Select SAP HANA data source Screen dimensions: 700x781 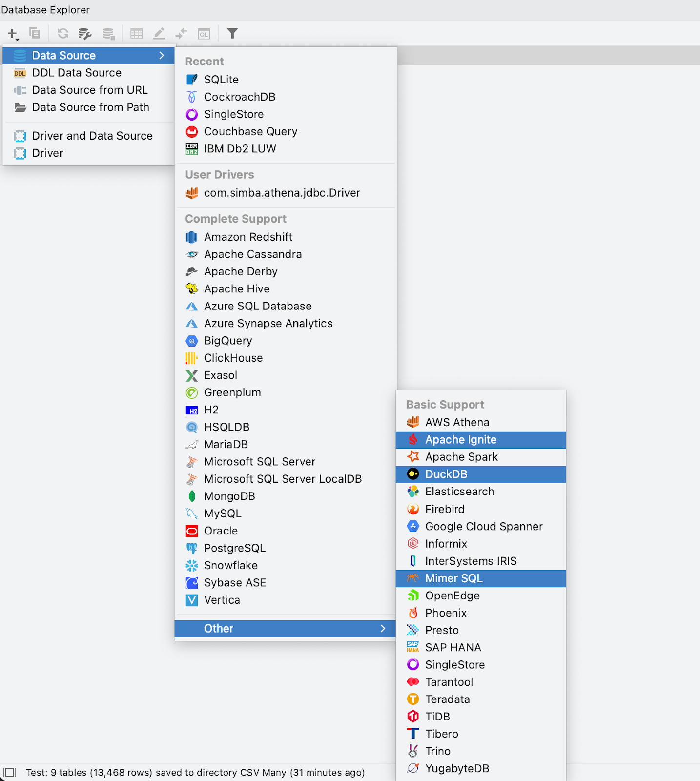(481, 648)
